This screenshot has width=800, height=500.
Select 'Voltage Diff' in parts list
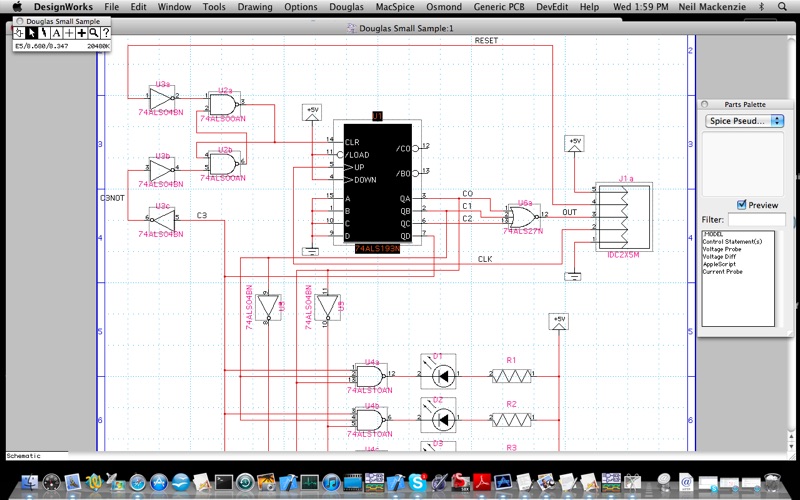(719, 257)
